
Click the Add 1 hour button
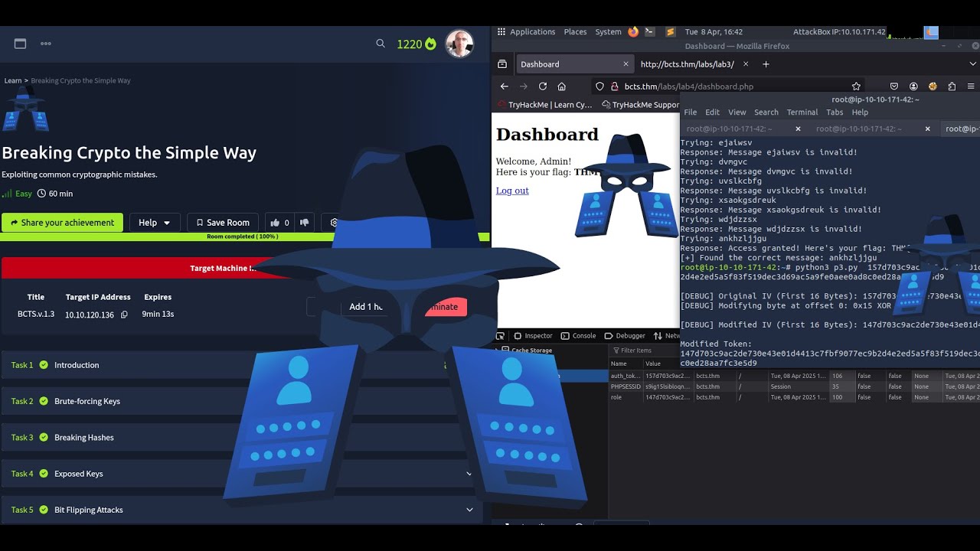pos(364,307)
